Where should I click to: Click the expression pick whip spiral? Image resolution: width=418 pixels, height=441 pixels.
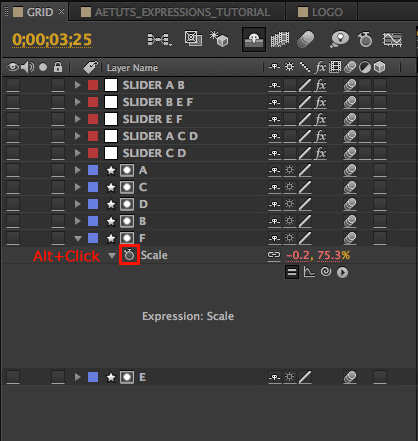pyautogui.click(x=326, y=272)
